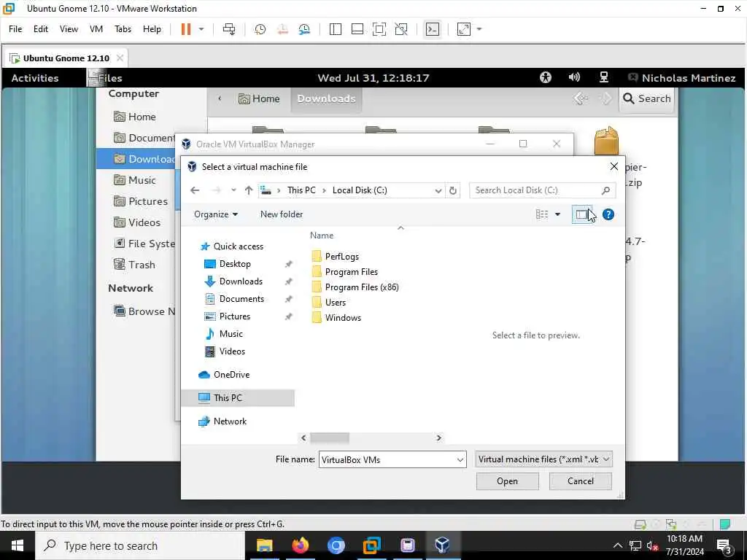Click VMware Unity mode icon
Viewport: 747px width, 560px height.
(x=401, y=29)
